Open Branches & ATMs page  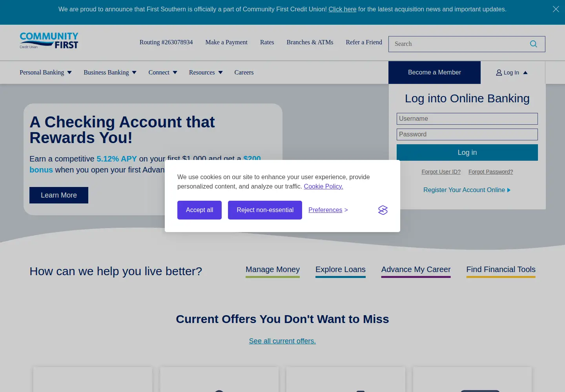(x=310, y=42)
